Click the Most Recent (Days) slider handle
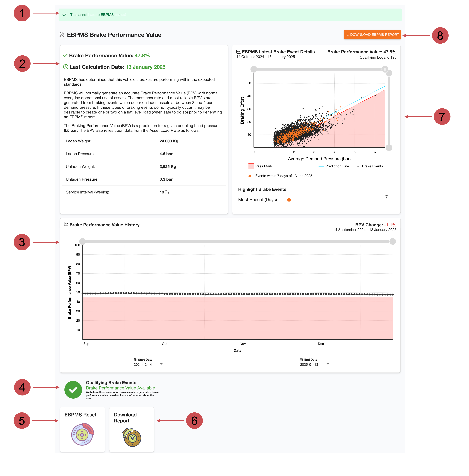The height and width of the screenshot is (476, 469). (289, 200)
